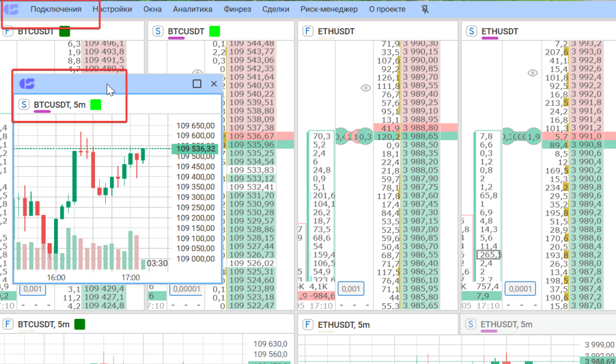Screen dimensions: 616x364
Task: Click the F futures badge on ETHUSDT order book
Action: pyautogui.click(x=308, y=31)
